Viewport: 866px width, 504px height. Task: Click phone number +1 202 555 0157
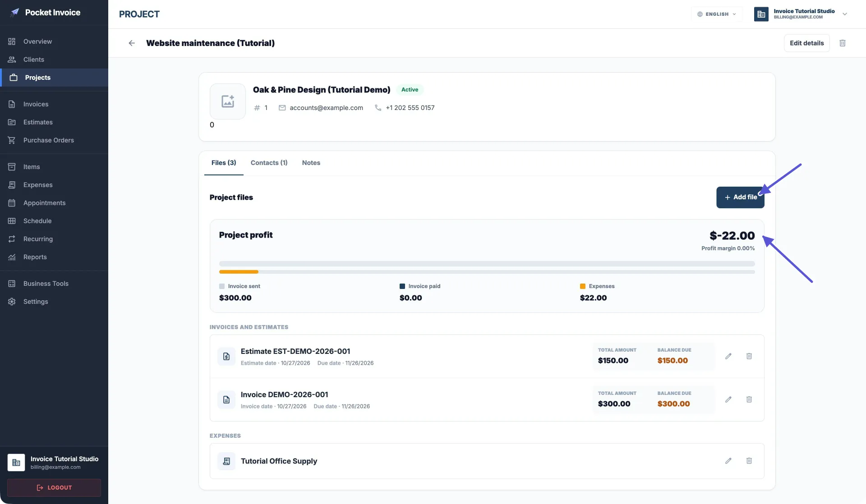[x=410, y=108]
